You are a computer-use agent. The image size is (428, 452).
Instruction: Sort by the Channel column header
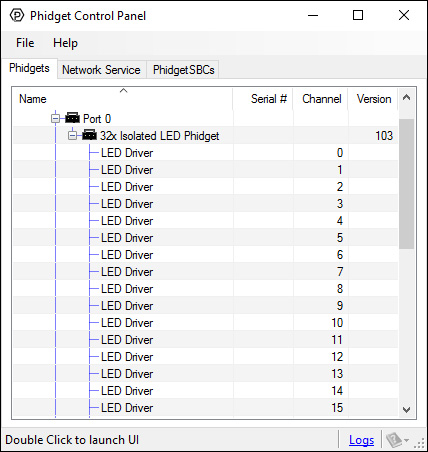pos(321,99)
